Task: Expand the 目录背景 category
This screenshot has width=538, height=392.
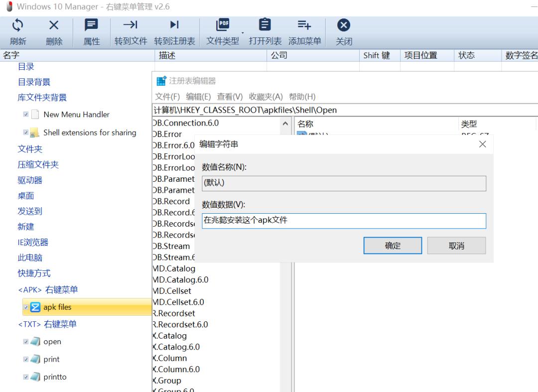Action: point(34,82)
